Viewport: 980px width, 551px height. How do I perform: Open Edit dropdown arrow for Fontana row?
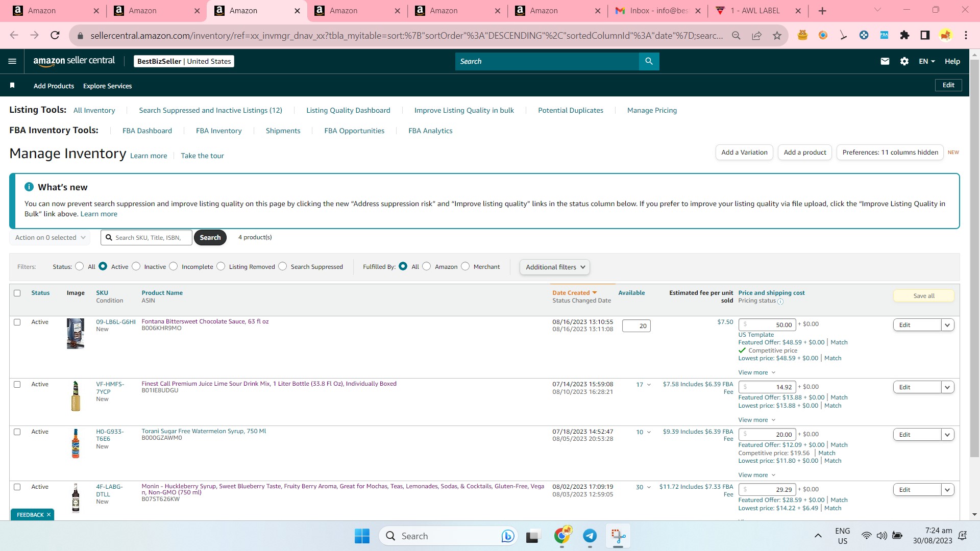948,325
